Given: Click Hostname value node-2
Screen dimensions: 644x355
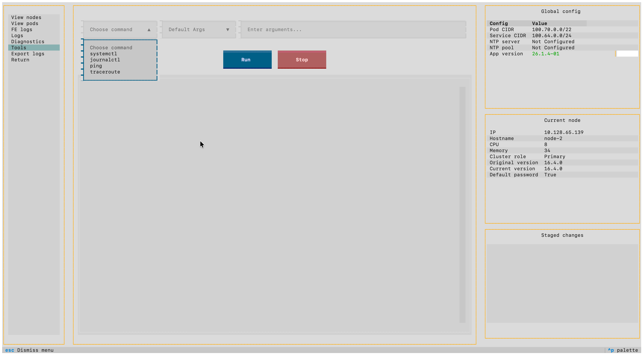Looking at the screenshot, I should click(553, 138).
